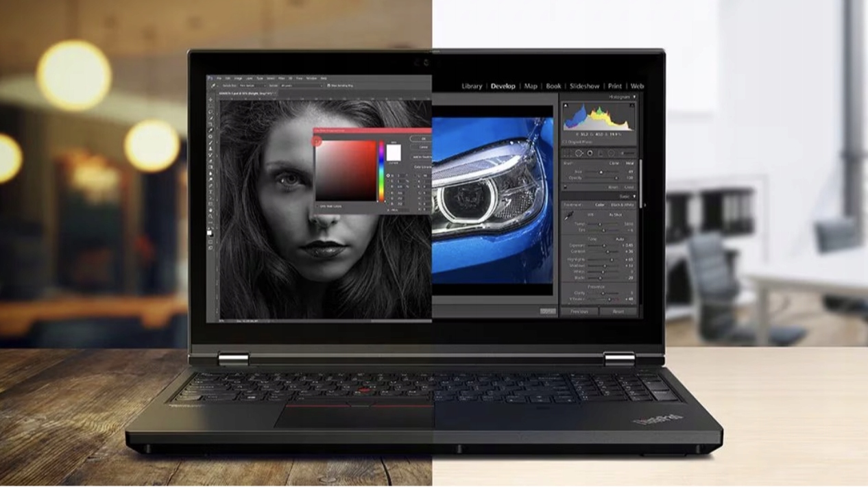Enable the Original Photo checkbox
This screenshot has height=487, width=868.
(x=565, y=142)
